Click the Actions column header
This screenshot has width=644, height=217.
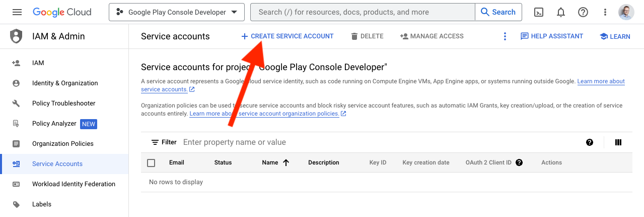click(552, 162)
